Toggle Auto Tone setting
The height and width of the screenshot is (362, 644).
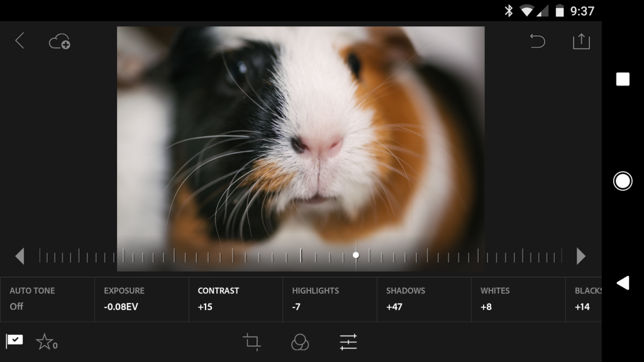coord(47,299)
